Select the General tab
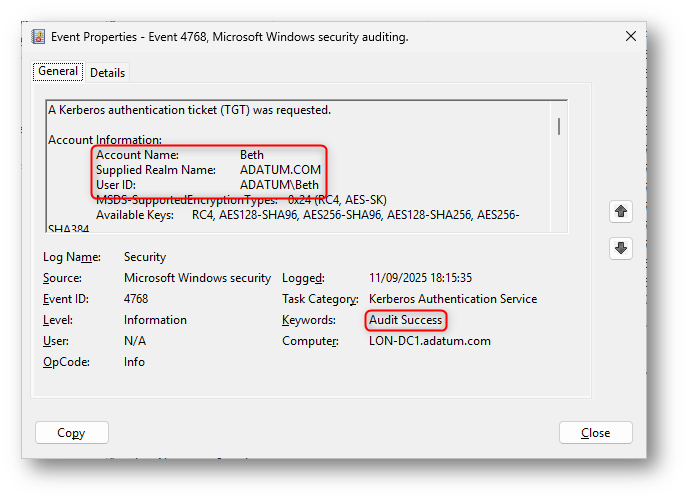 tap(58, 72)
